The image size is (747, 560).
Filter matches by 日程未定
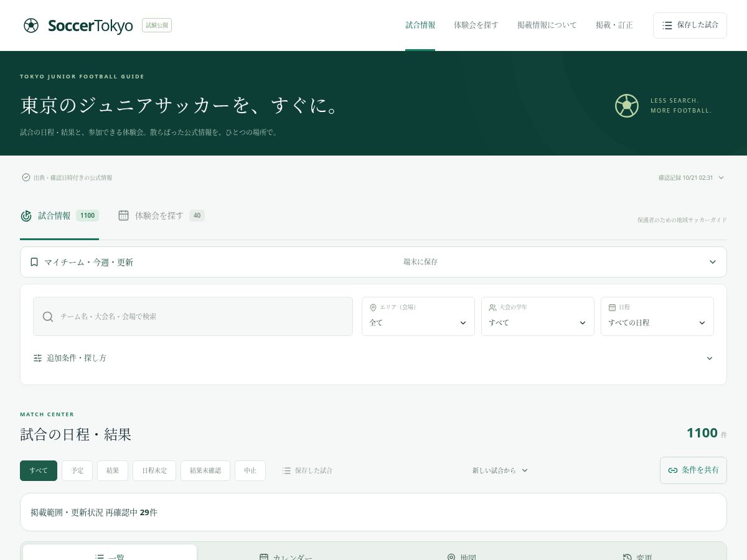pyautogui.click(x=154, y=470)
